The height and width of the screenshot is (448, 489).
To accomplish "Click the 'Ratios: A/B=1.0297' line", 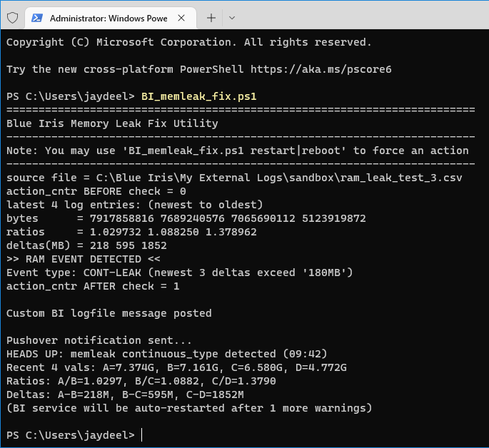I will [141, 381].
